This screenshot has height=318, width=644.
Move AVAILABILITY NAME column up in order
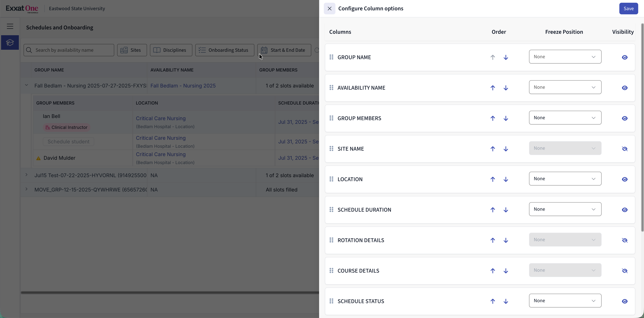tap(492, 88)
